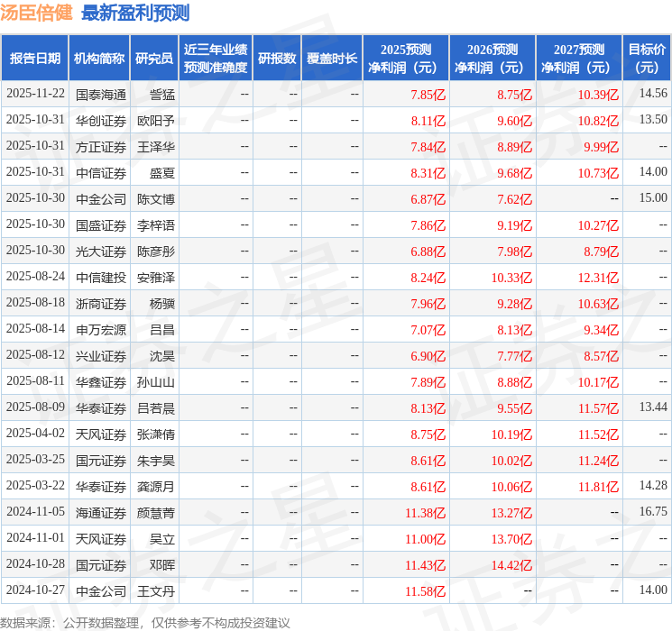Select the 方正证券 institution cell
The image size is (672, 631).
click(x=101, y=146)
